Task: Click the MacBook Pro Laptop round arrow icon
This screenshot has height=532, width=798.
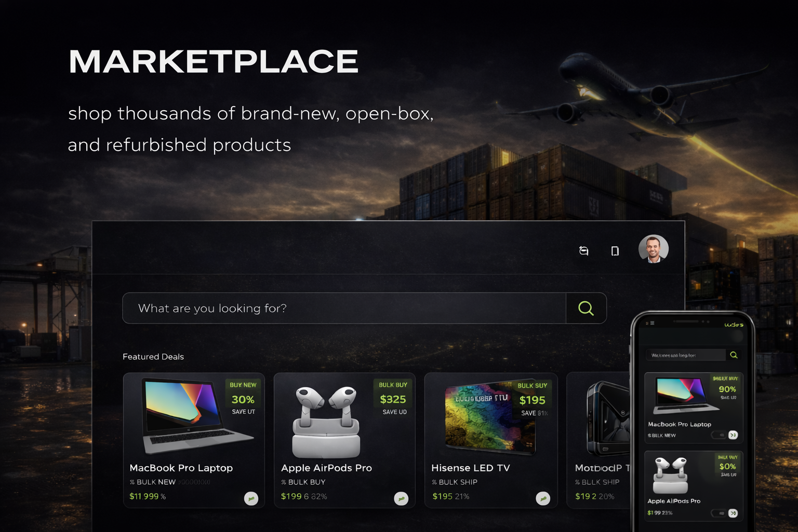Action: 251,499
